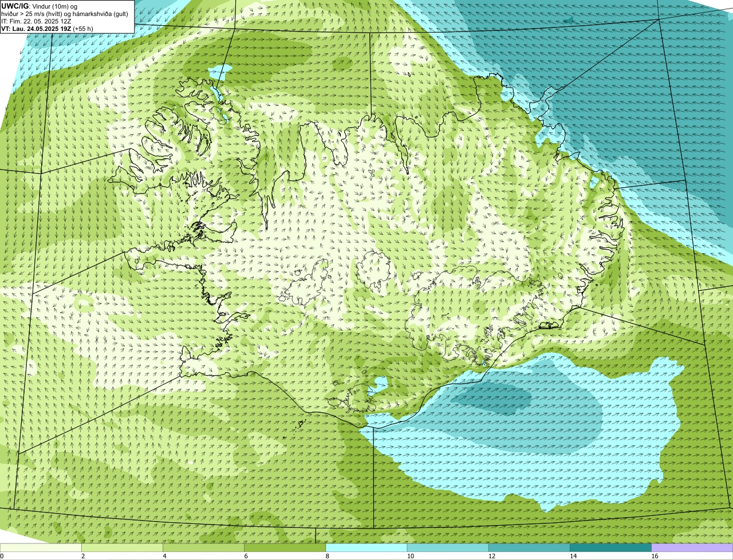Click the scale label "10"
Viewport: 733px width, 560px height.
[x=410, y=556]
